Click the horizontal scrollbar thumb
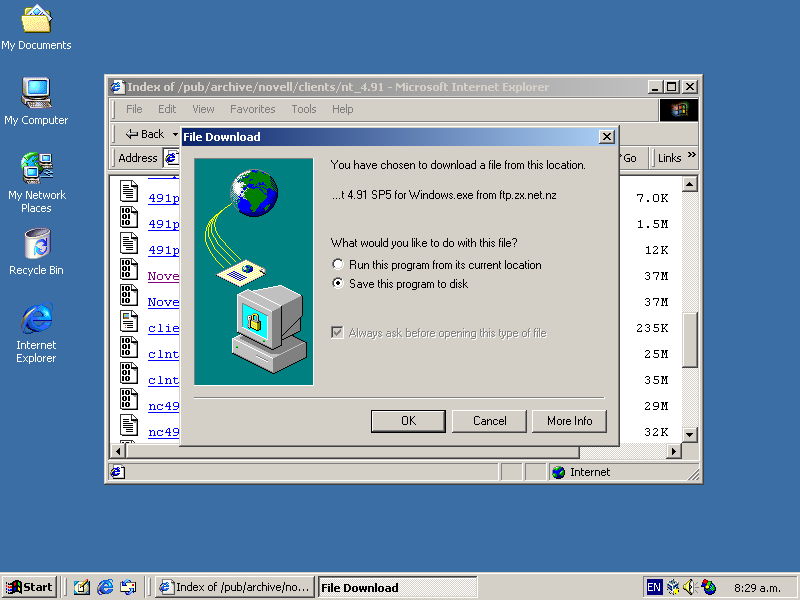 pos(353,451)
